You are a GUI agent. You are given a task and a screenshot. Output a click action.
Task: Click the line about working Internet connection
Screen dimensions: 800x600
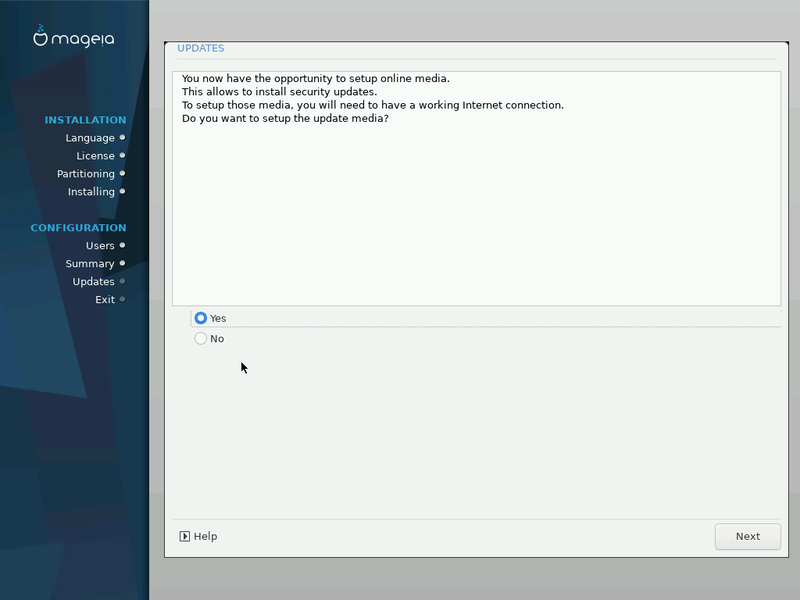click(373, 105)
